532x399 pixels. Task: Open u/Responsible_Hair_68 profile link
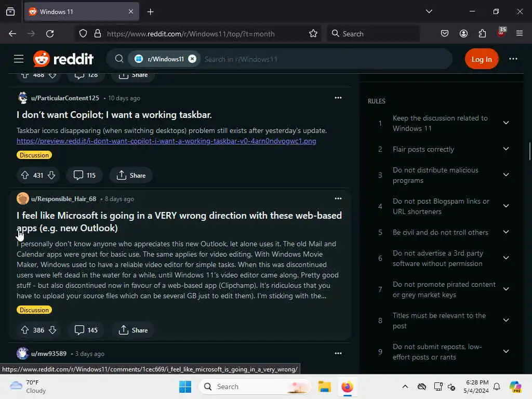click(x=63, y=199)
